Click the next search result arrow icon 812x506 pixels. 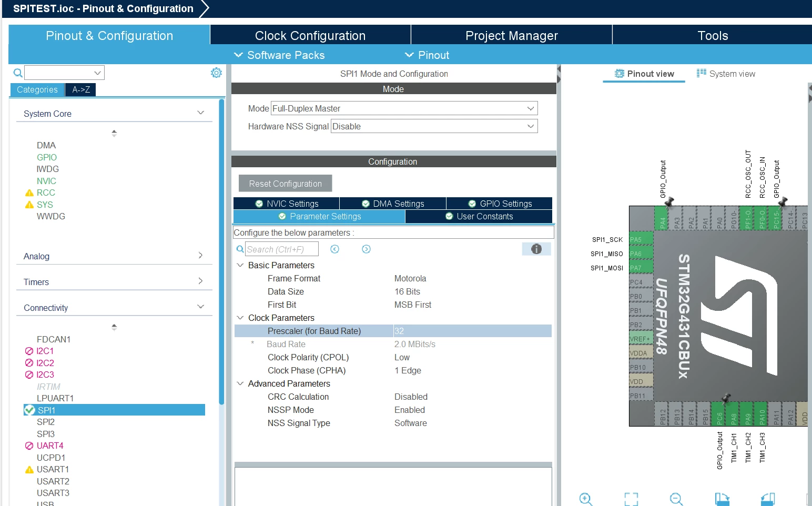click(x=367, y=249)
